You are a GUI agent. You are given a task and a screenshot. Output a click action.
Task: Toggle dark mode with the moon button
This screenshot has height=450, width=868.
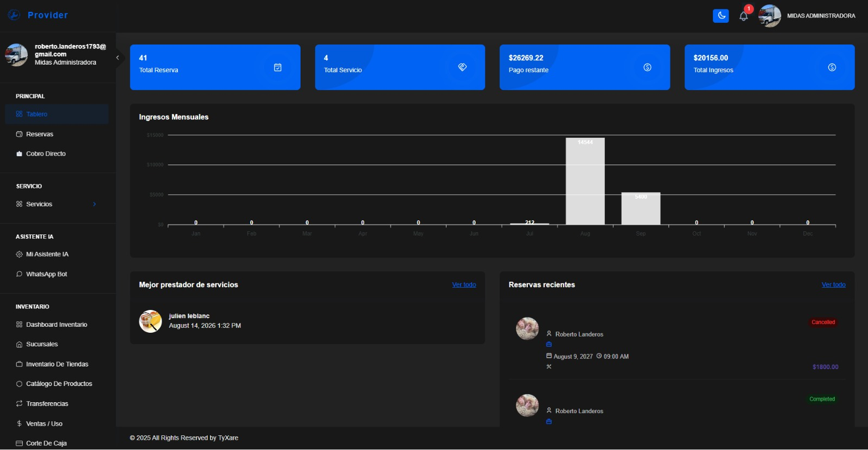point(720,16)
